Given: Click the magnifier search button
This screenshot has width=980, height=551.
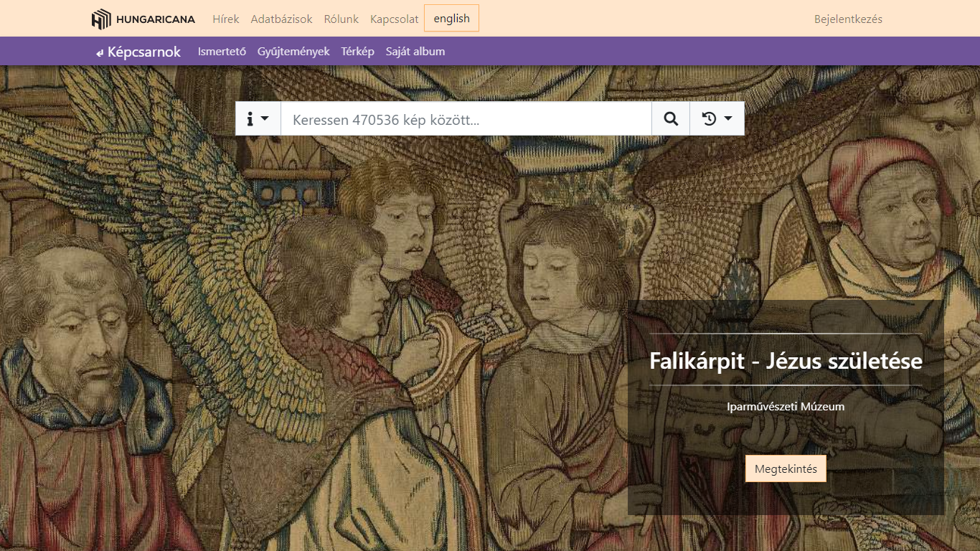Looking at the screenshot, I should (671, 119).
